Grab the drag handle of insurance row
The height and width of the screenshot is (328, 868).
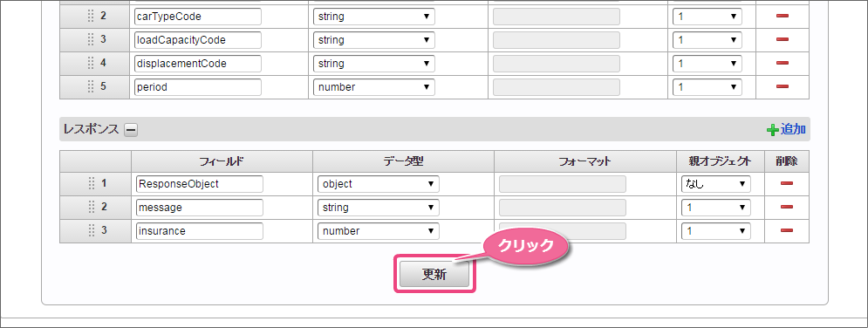pos(92,230)
